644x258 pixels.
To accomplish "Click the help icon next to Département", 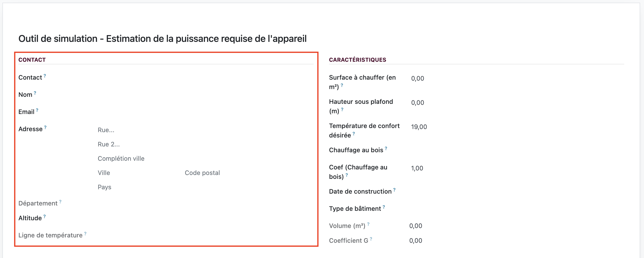I will point(60,201).
